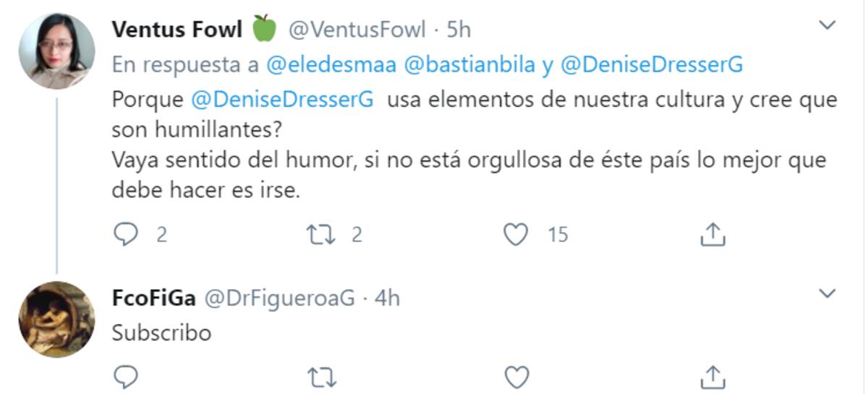Viewport: 868px width, 394px height.
Task: Open the Ventus Fowl profile name
Action: coord(177,30)
